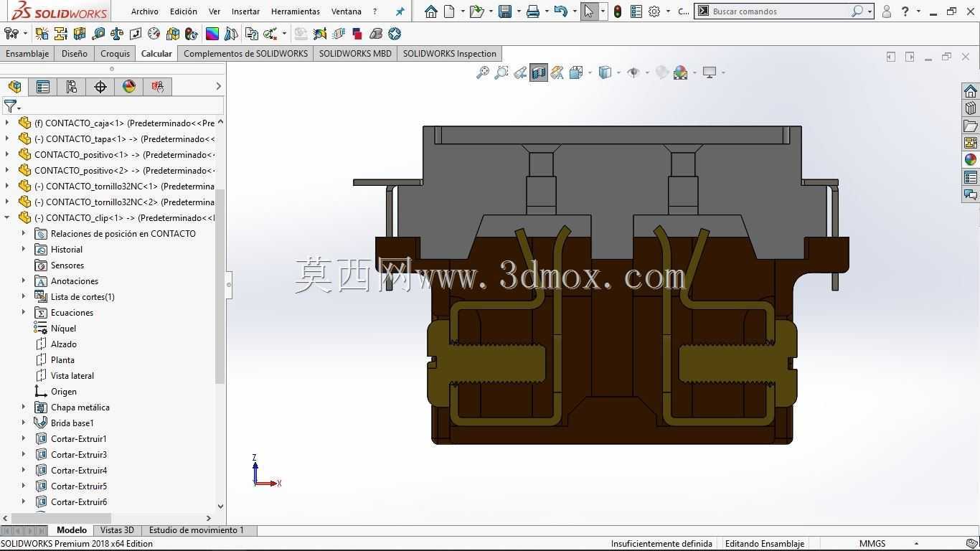Click the Print icon
This screenshot has width=980, height=551.
(x=533, y=11)
